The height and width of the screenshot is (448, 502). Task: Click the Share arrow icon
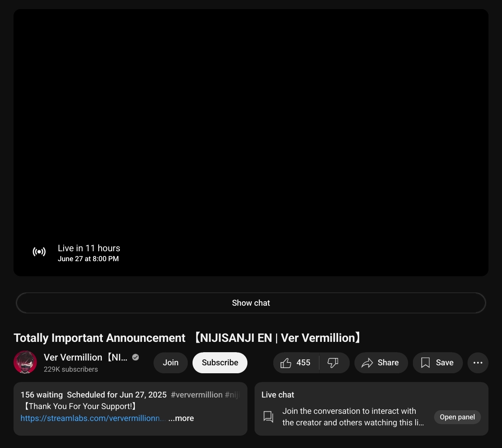click(367, 363)
